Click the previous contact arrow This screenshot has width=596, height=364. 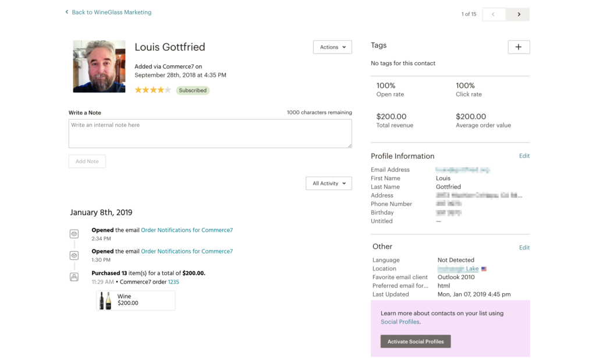tap(494, 14)
